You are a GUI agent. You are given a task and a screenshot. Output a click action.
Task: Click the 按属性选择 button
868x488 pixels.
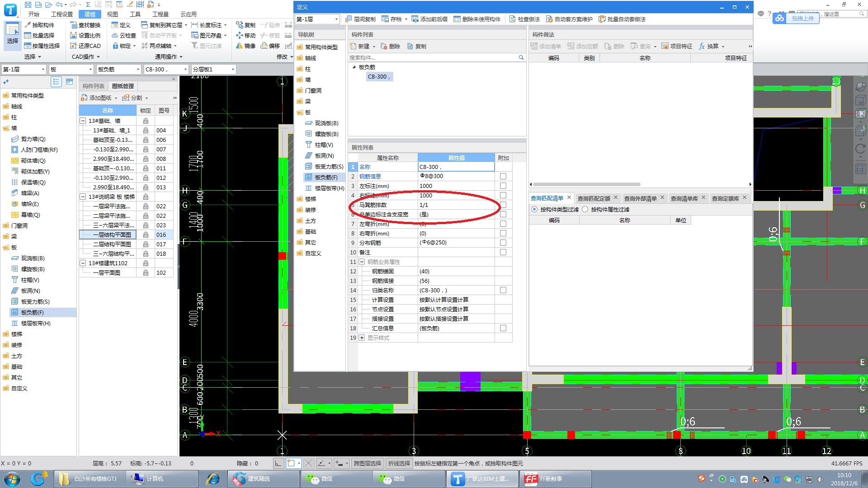(x=42, y=46)
